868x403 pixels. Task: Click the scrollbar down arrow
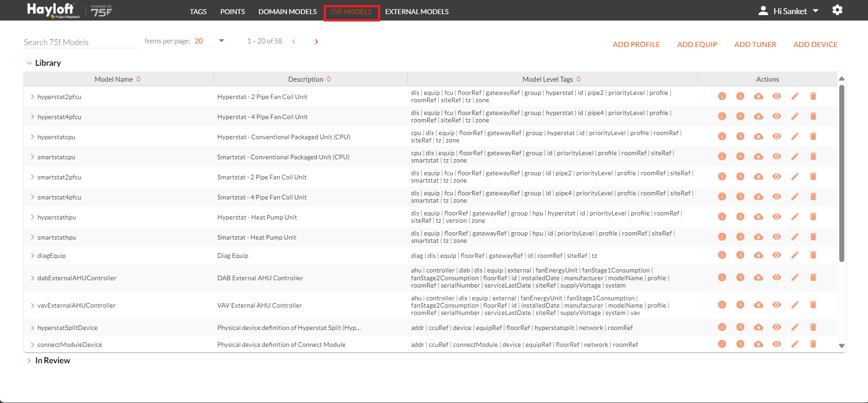click(x=842, y=346)
